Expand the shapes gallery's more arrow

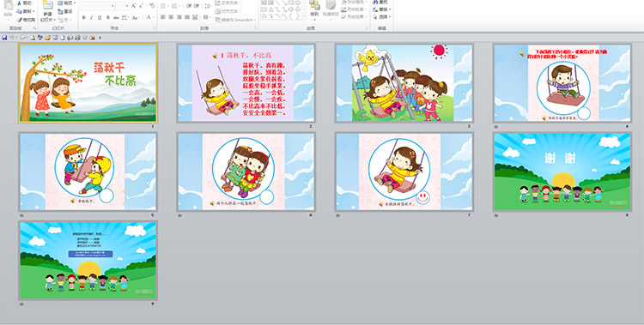[304, 16]
